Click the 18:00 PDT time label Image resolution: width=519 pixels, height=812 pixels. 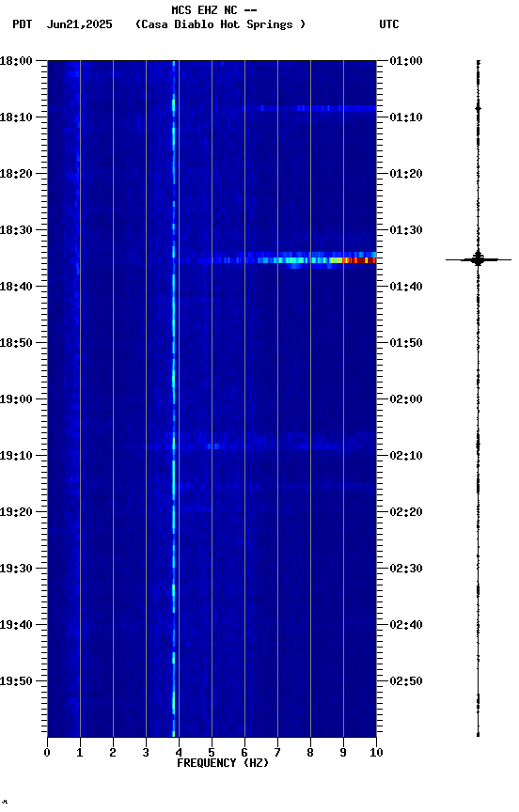coord(16,61)
